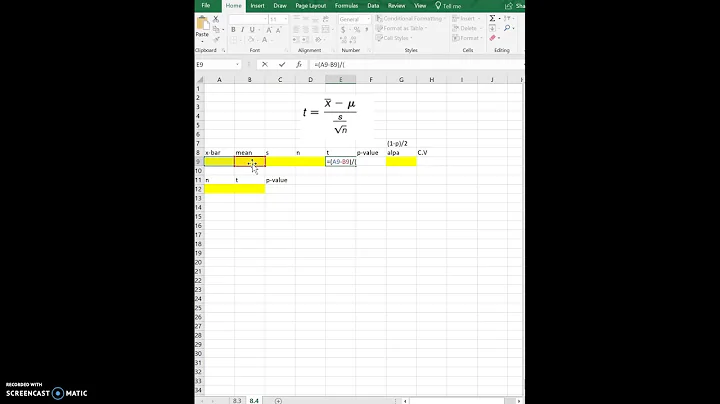Click the Find & Select magnifier icon

(507, 28)
